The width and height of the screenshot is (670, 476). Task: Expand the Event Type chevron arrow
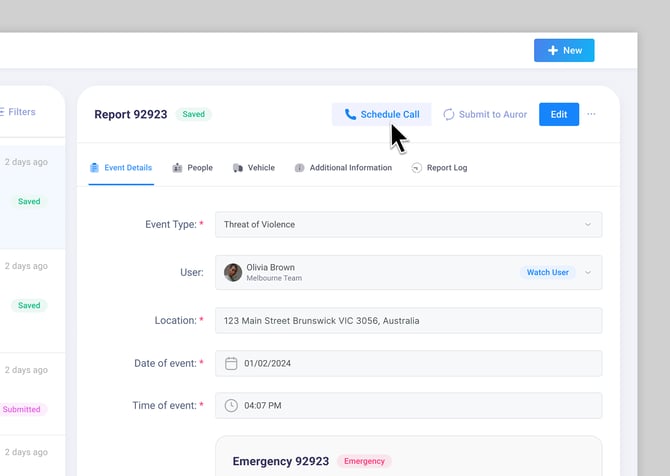[588, 224]
